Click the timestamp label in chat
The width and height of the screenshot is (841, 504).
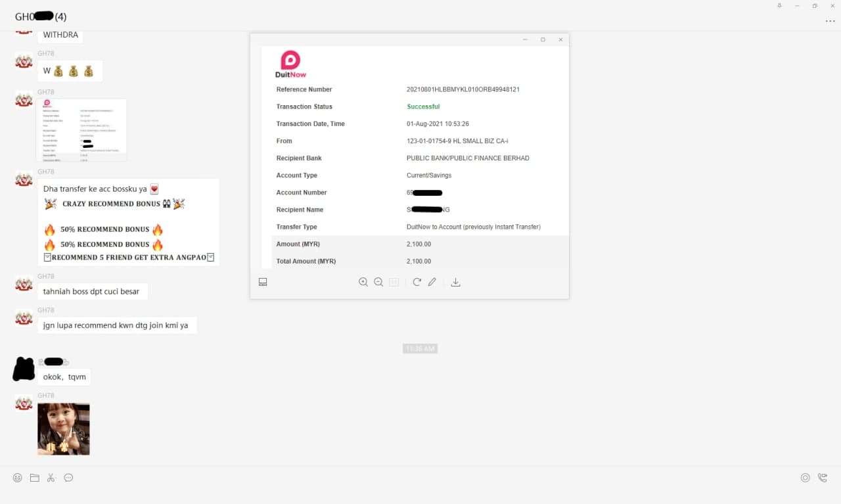click(x=420, y=349)
